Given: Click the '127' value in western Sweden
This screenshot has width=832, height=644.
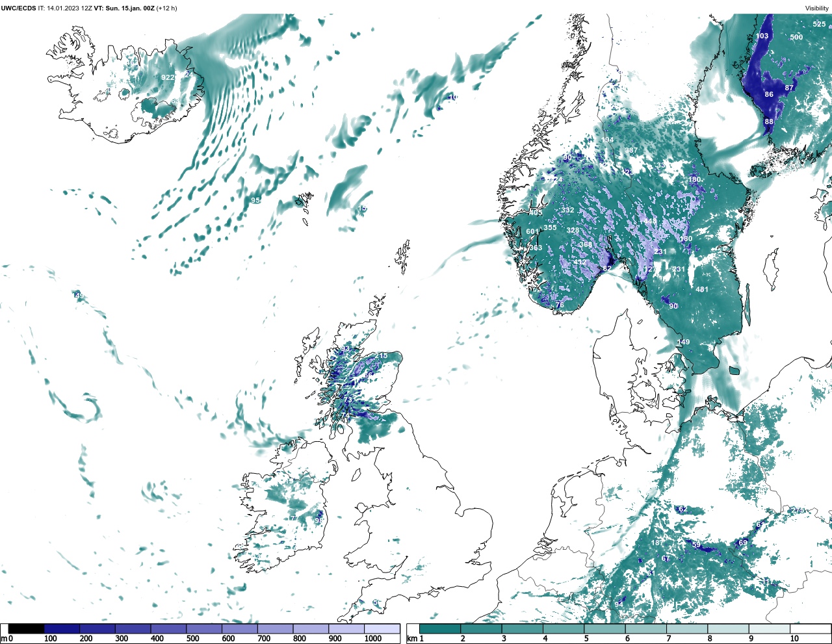Looking at the screenshot, I should click(649, 270).
